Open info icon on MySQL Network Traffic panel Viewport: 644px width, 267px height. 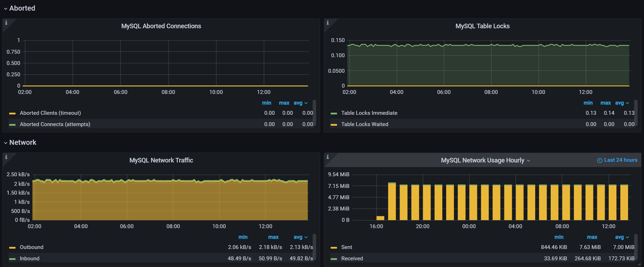point(6,157)
